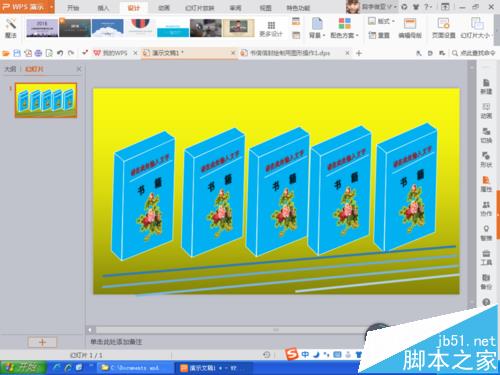
Task: Click the print preview icon
Action: pos(49,53)
